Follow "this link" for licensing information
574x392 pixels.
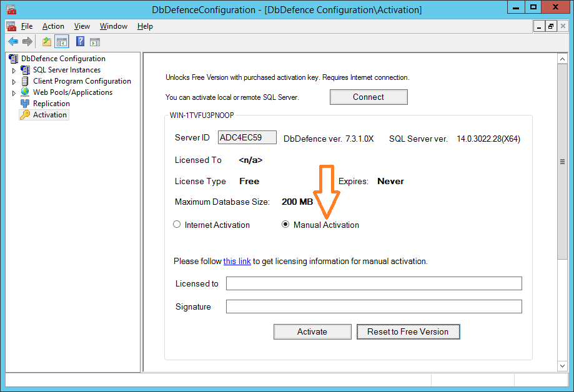click(237, 262)
